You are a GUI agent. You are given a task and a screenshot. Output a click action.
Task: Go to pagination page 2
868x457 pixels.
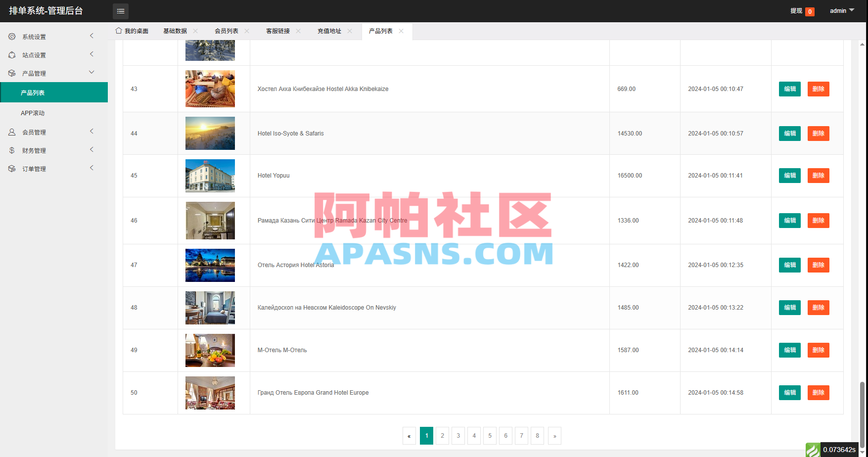tap(442, 436)
